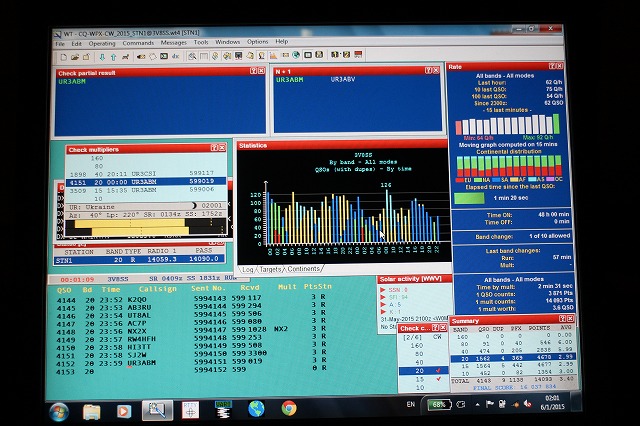640x426 pixels.
Task: Select STN1 row in station status window
Action: click(139, 260)
